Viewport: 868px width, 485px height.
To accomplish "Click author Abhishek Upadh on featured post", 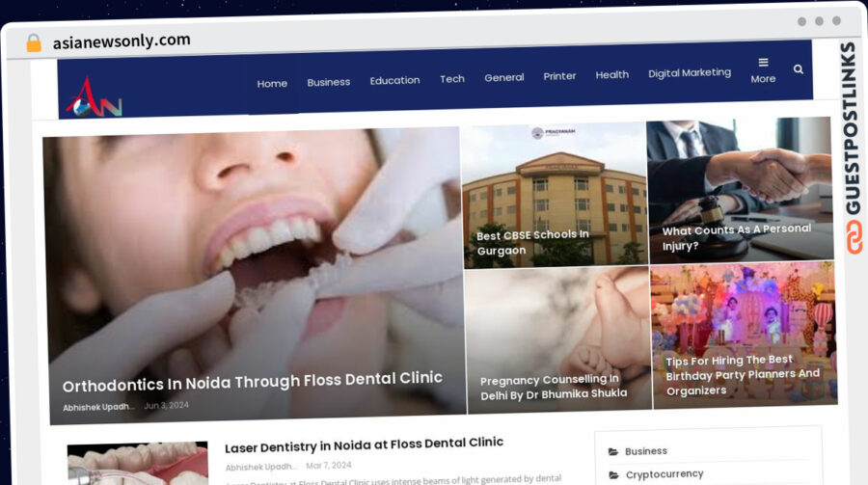I will [98, 407].
